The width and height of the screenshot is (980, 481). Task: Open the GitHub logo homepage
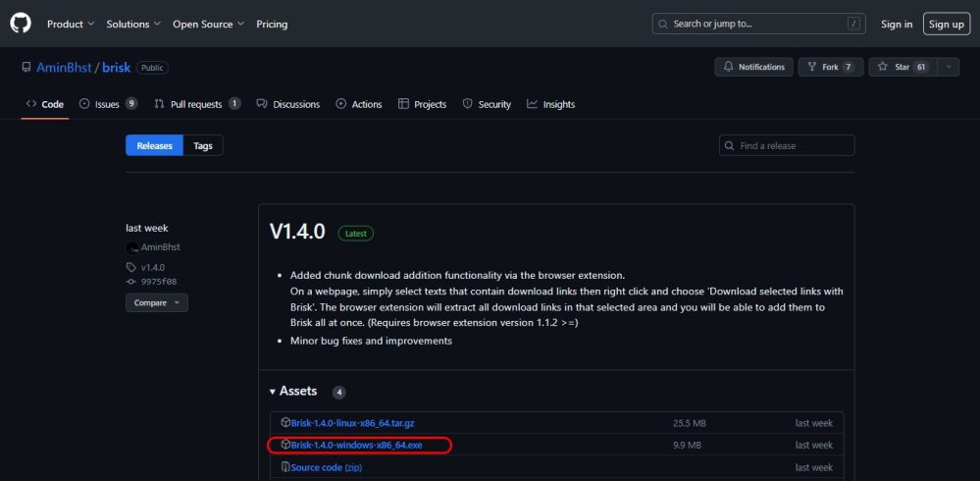coord(20,24)
